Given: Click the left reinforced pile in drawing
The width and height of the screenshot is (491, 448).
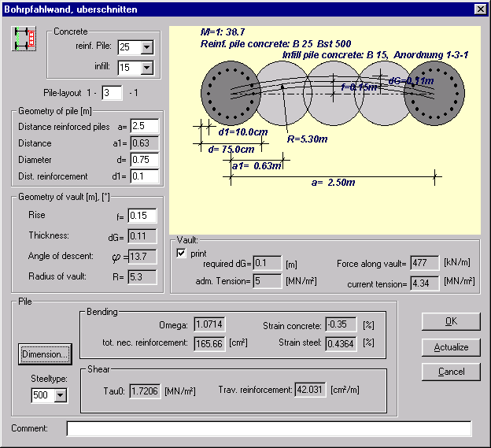Looking at the screenshot, I should tap(231, 94).
